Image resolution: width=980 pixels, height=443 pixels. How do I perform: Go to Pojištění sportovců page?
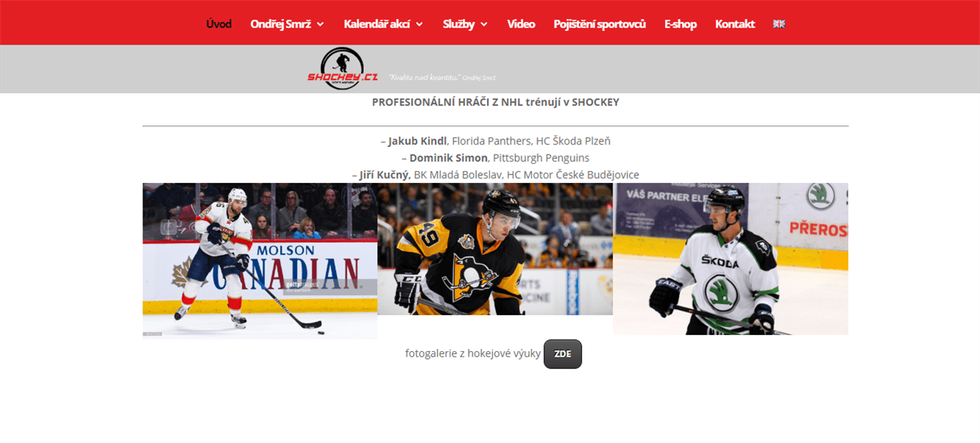tap(599, 24)
